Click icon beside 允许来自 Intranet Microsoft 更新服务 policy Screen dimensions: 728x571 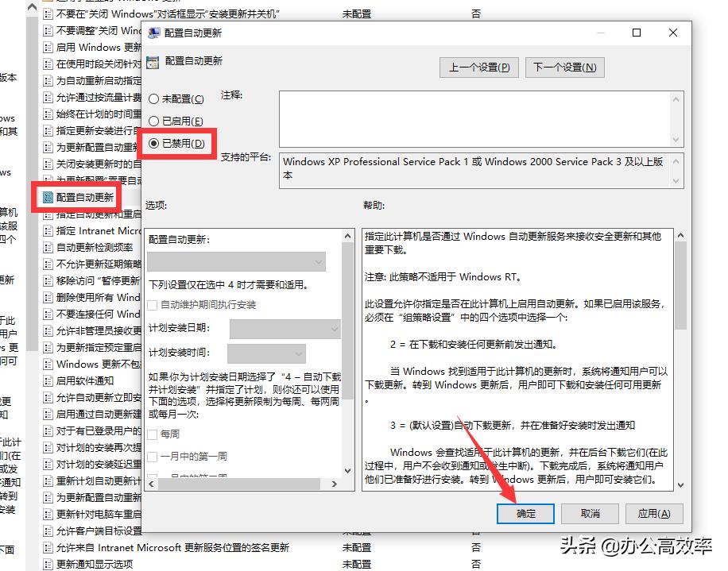click(48, 547)
